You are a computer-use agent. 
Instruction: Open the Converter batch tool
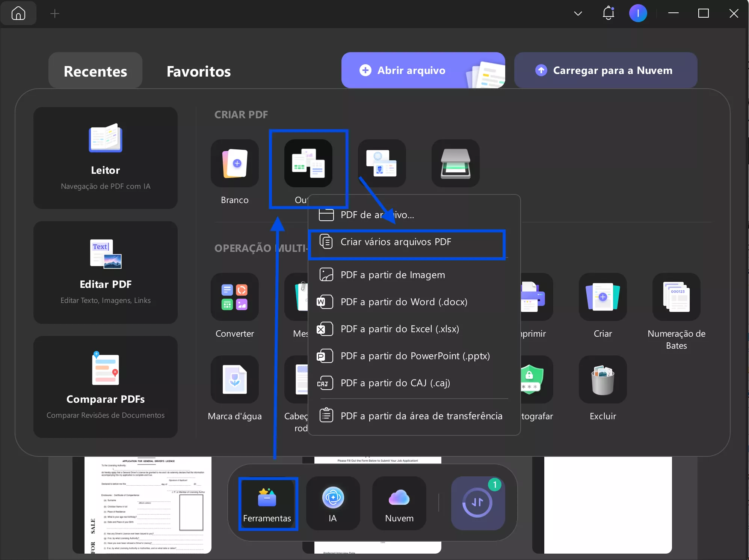tap(234, 297)
